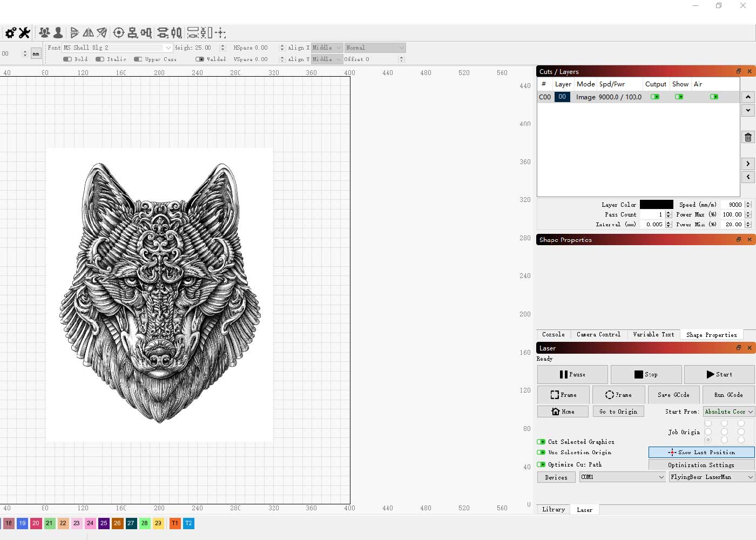Viewport: 756px width, 540px height.
Task: Click the single user silhouette icon
Action: click(x=58, y=33)
